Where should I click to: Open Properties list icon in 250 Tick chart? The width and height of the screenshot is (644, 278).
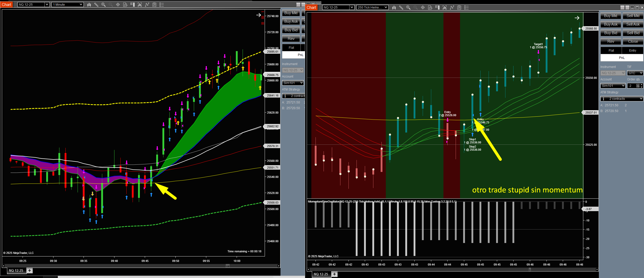[x=466, y=8]
